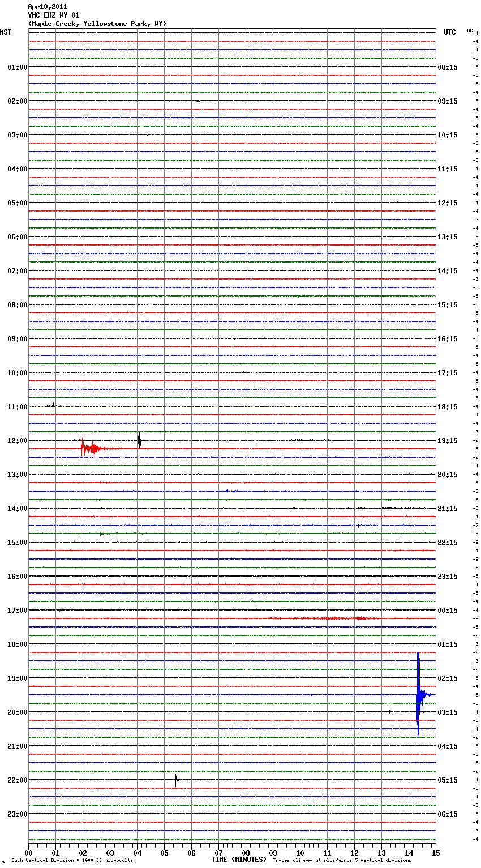The height and width of the screenshot is (868, 481).
Task: Click the Maple Creek, Yellowstone Park location title
Action: point(97,24)
